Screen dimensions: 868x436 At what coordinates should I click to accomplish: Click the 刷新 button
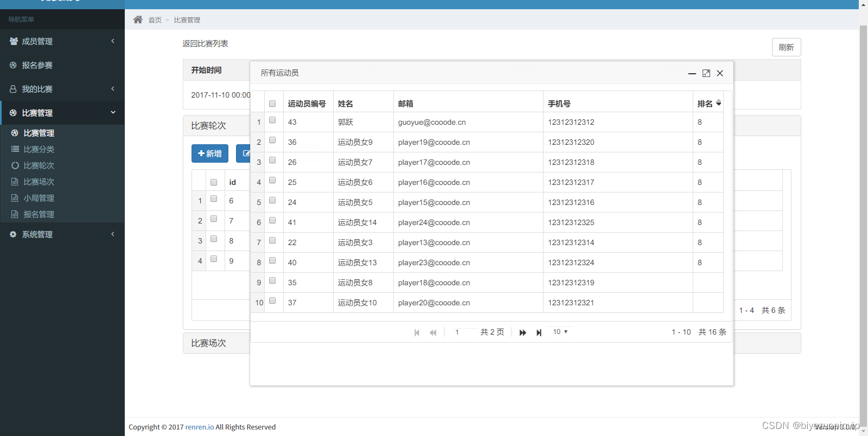(786, 47)
